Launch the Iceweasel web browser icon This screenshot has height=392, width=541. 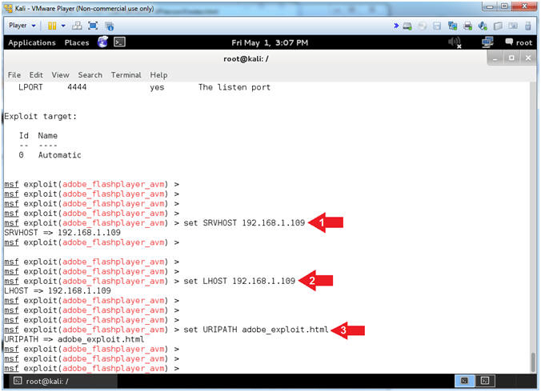click(102, 42)
